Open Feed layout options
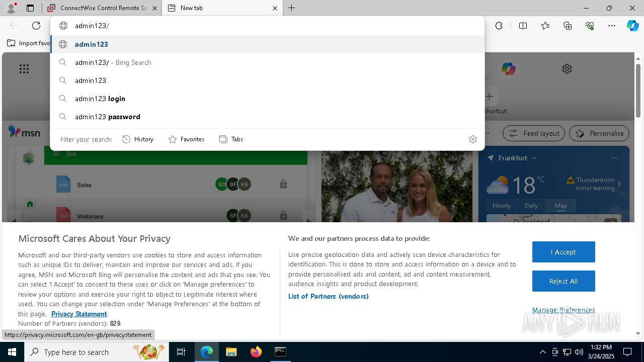 coord(534,133)
